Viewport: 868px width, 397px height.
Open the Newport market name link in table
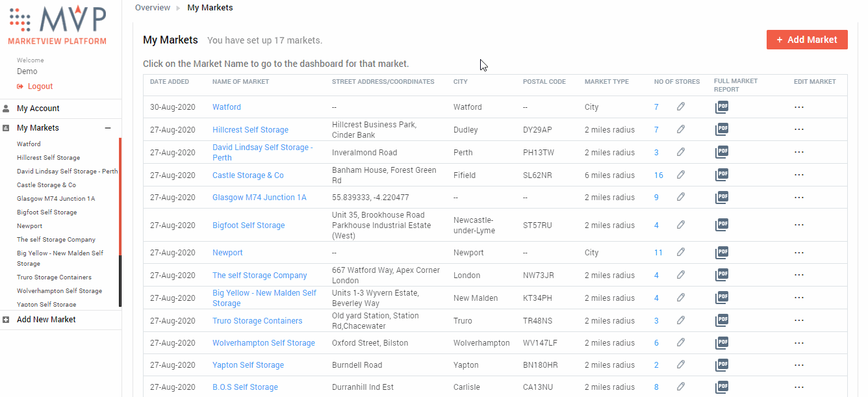click(x=227, y=253)
